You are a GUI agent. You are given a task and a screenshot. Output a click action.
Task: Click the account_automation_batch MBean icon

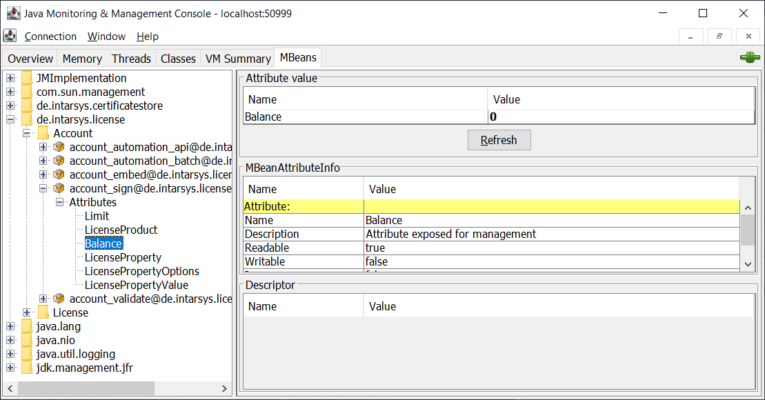(59, 161)
